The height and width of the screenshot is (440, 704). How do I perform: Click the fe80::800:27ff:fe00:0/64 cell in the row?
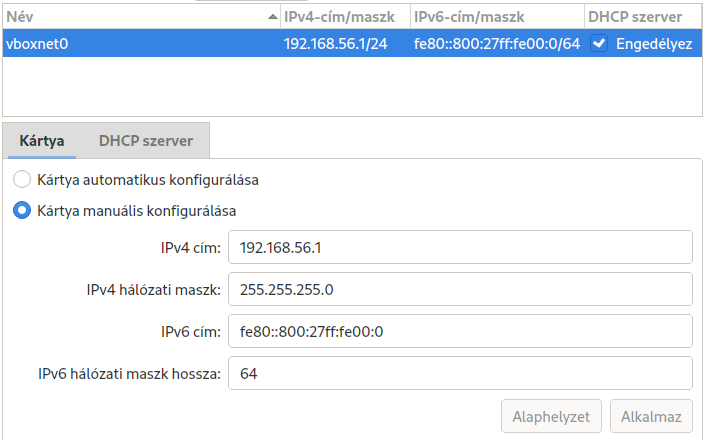click(x=497, y=44)
